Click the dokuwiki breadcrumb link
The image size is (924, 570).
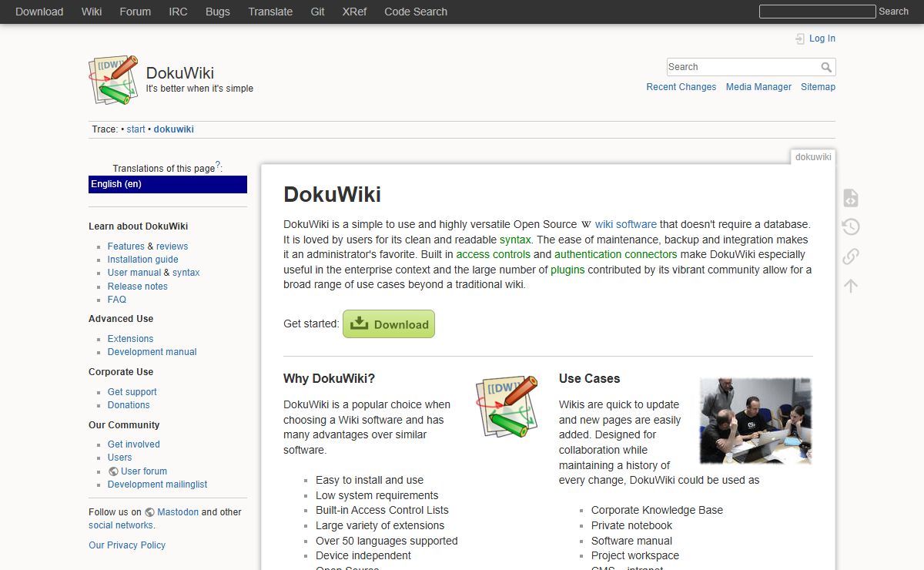pos(173,129)
